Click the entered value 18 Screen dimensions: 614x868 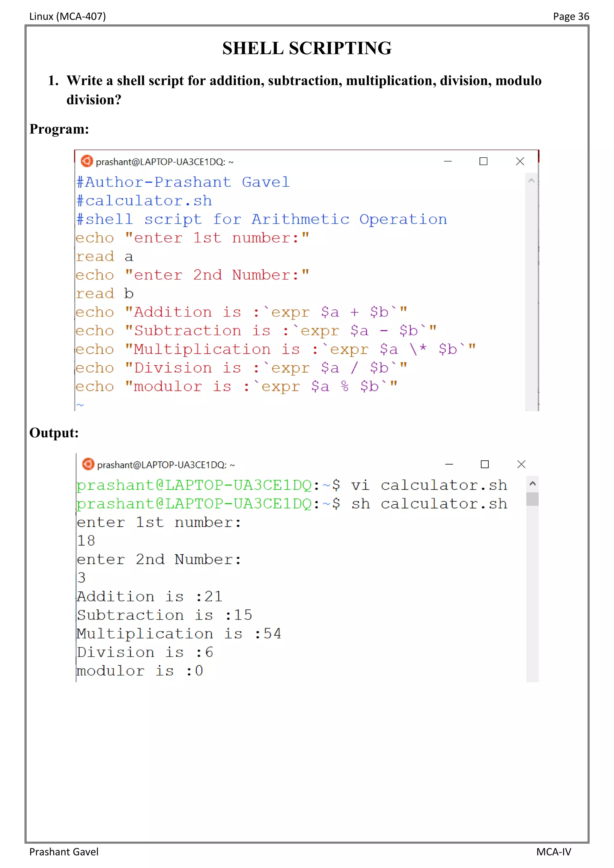tap(86, 541)
